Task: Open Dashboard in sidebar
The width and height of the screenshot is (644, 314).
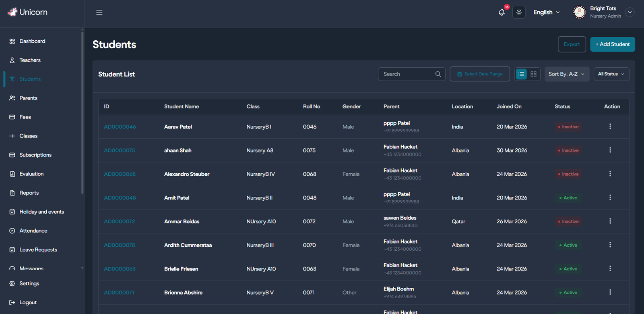Action: (32, 41)
